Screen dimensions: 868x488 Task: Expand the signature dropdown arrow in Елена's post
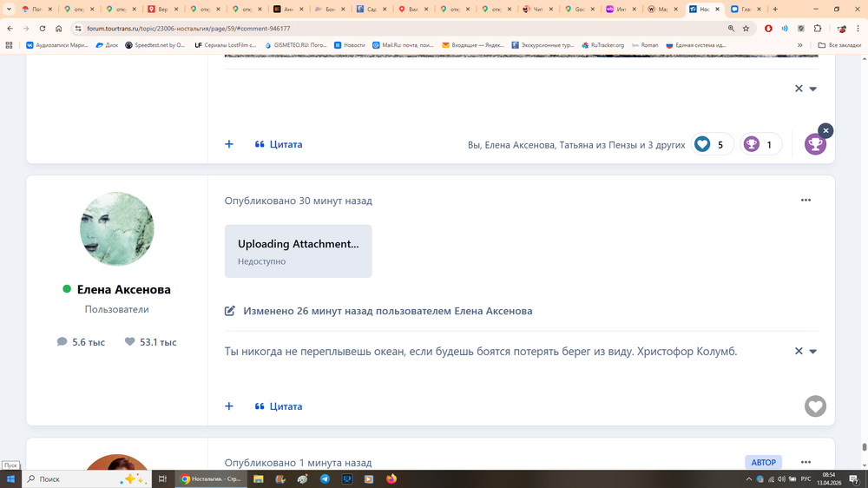click(x=813, y=352)
